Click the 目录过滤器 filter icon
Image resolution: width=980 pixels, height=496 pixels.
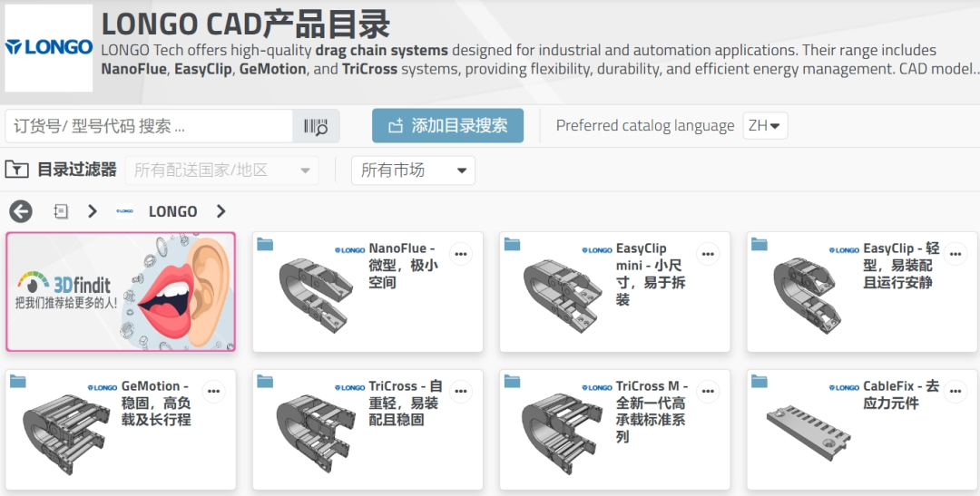(16, 170)
